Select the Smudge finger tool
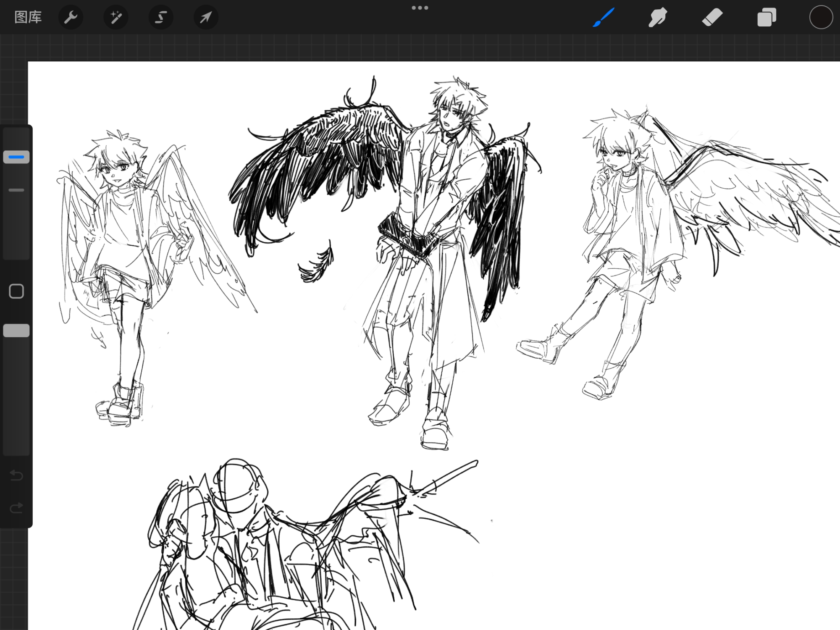Image resolution: width=840 pixels, height=630 pixels. [x=657, y=18]
